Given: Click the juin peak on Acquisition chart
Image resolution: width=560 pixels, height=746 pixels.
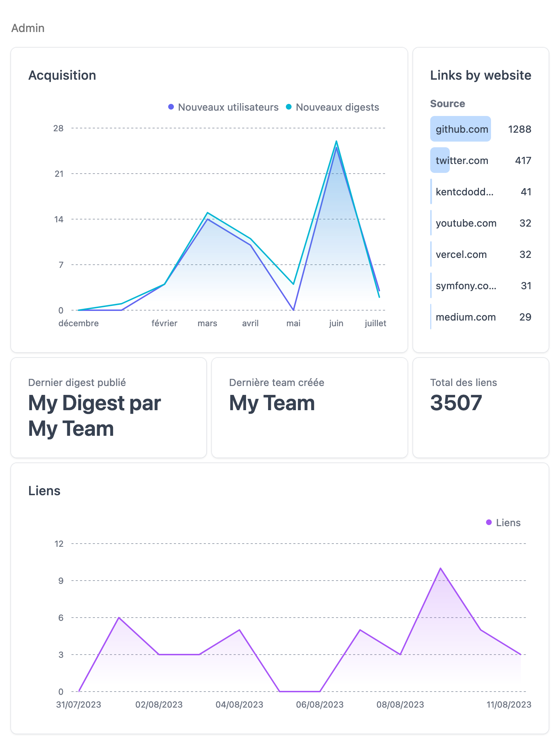Looking at the screenshot, I should [x=336, y=141].
